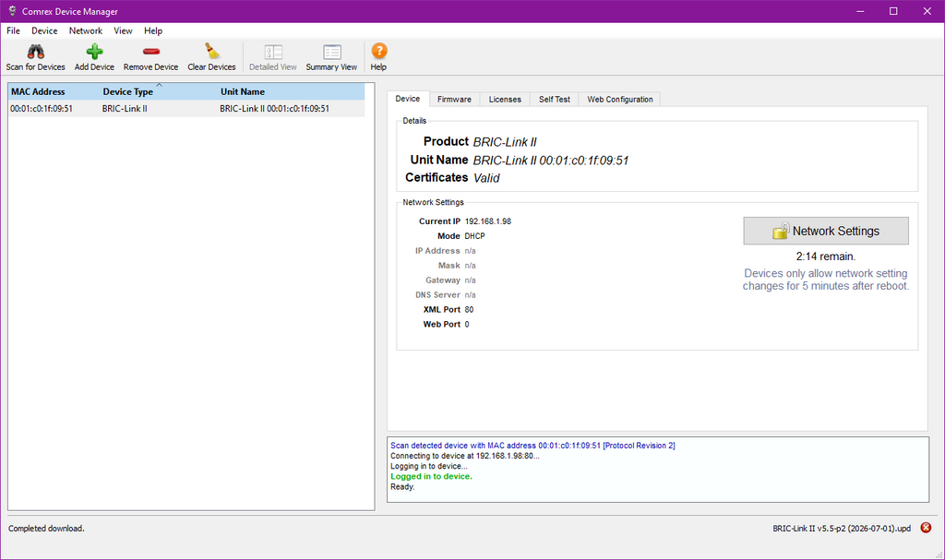Open the Device menu
Image resolution: width=945 pixels, height=560 pixels.
[44, 30]
